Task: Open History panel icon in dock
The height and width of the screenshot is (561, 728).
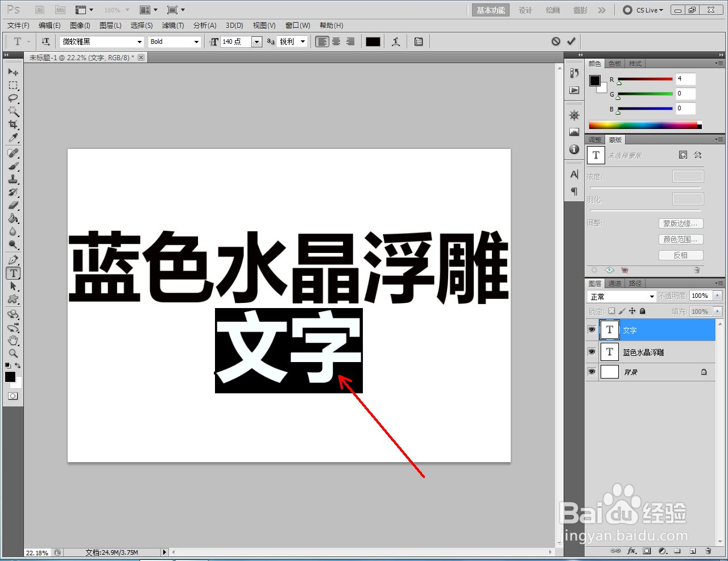Action: point(574,72)
